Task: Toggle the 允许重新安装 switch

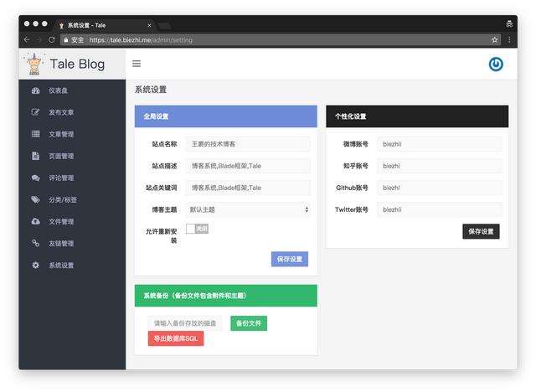Action: tap(197, 229)
